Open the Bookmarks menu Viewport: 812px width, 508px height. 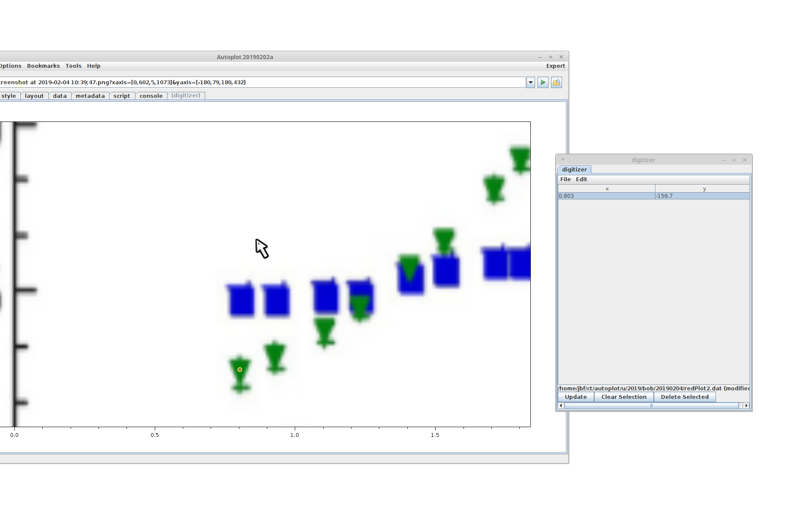click(x=43, y=66)
